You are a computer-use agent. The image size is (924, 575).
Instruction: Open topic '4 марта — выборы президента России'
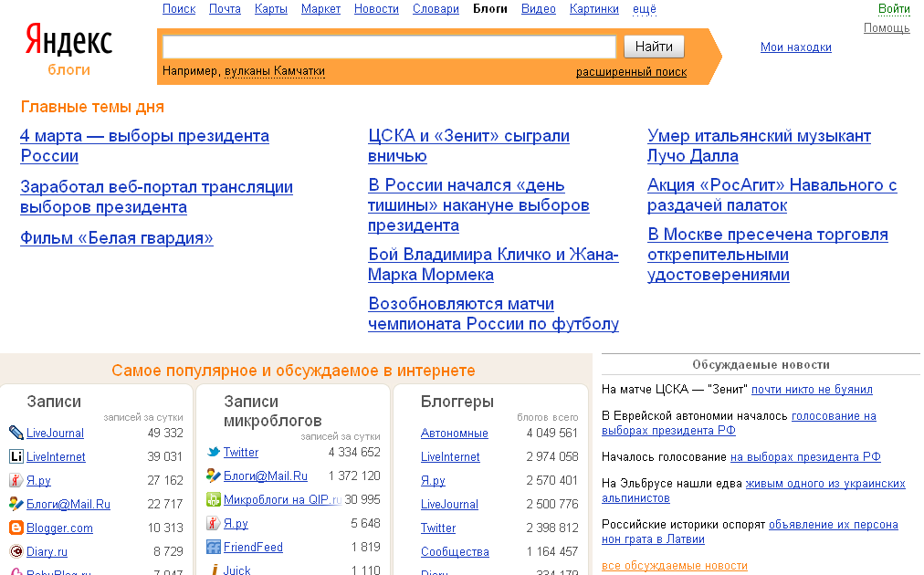(144, 145)
